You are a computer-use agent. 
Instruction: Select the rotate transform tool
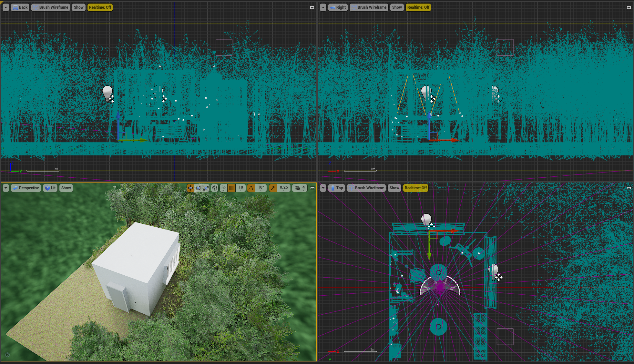click(x=198, y=188)
